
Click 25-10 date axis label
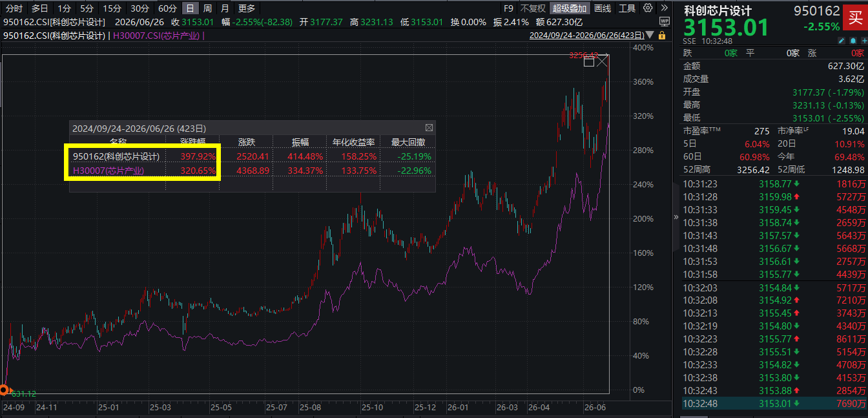[373, 408]
